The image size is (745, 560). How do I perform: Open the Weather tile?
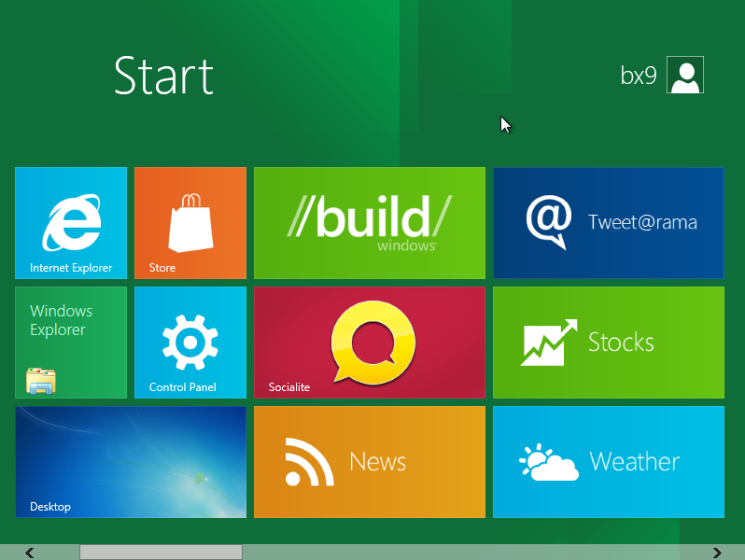coord(609,462)
